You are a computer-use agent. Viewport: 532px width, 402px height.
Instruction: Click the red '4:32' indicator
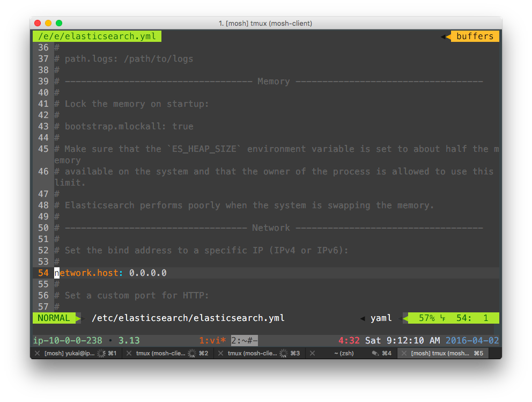(x=349, y=340)
